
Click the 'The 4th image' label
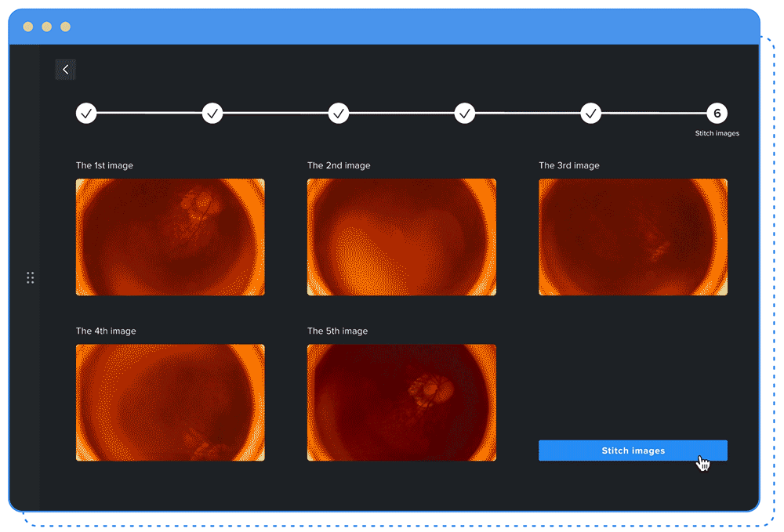[106, 331]
